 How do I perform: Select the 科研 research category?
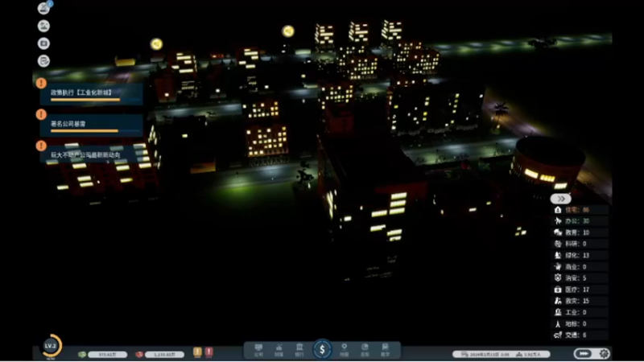click(x=579, y=244)
